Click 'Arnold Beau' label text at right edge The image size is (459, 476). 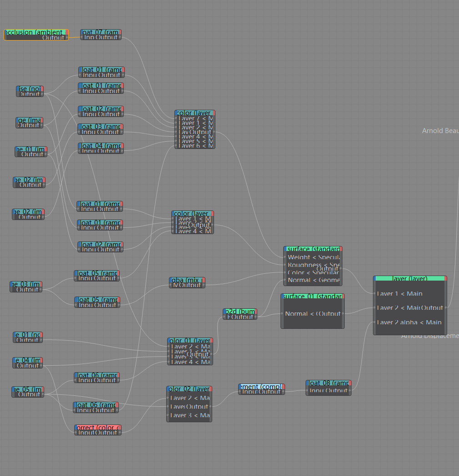440,131
